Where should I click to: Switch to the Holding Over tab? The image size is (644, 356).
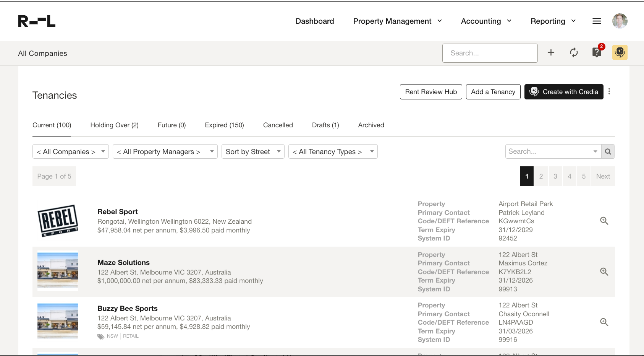pyautogui.click(x=114, y=125)
